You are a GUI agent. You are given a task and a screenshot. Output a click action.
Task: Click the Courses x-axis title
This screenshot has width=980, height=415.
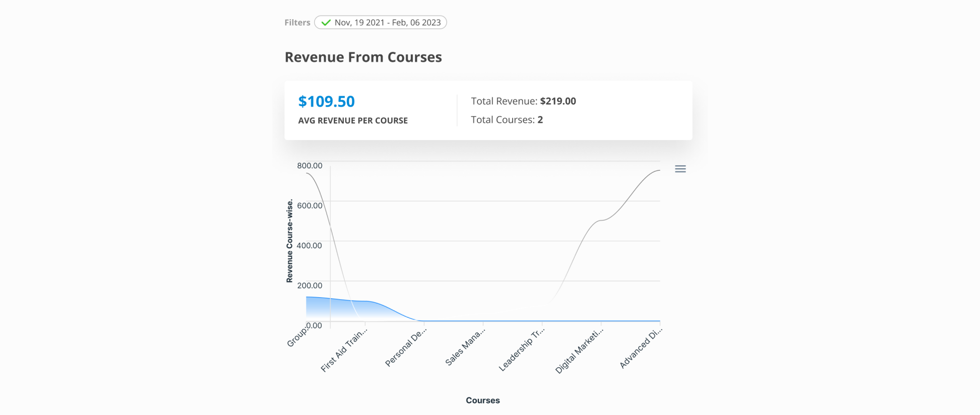pos(482,400)
